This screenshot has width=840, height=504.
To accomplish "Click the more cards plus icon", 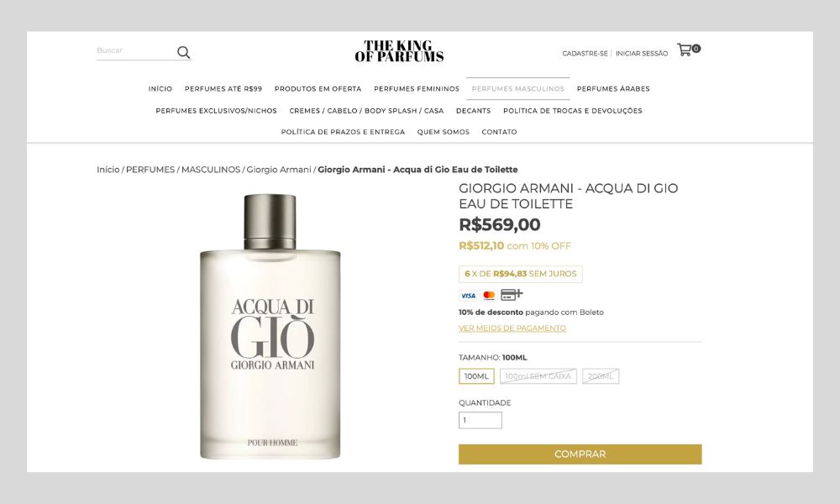I will [512, 295].
